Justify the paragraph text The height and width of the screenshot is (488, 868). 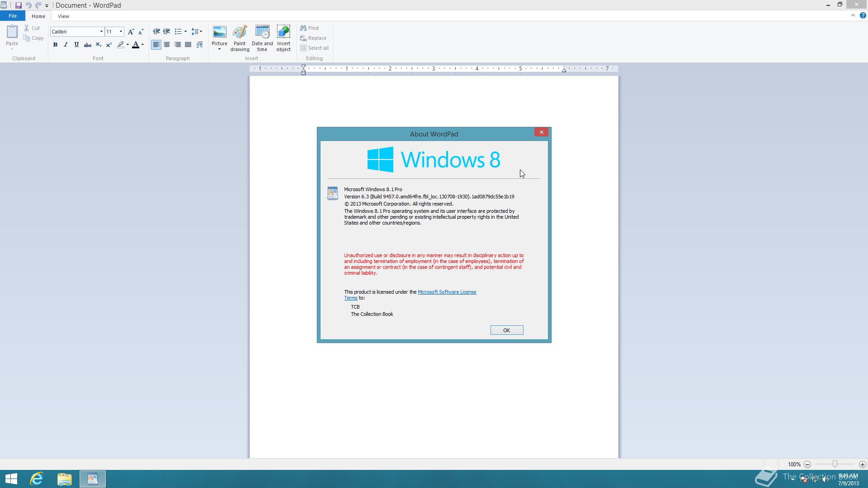click(x=188, y=45)
